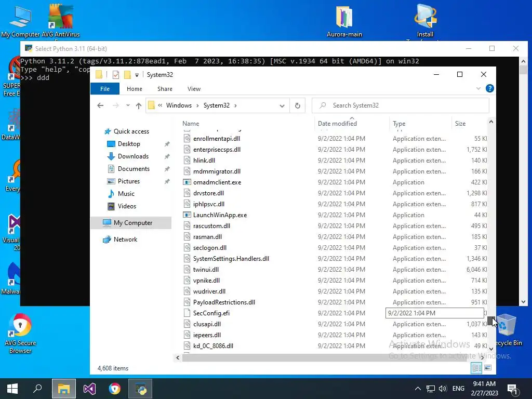Go up one folder level
Screen dimensions: 532x399
click(x=138, y=106)
